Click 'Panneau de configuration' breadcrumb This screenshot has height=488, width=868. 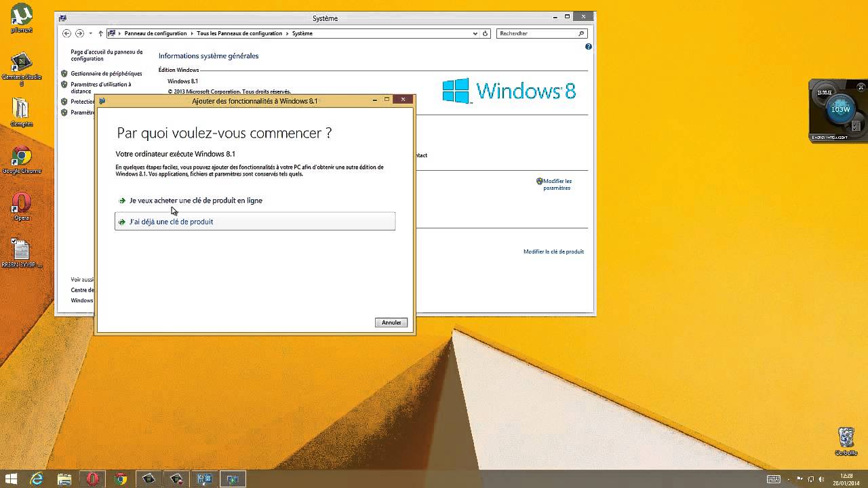(x=155, y=33)
